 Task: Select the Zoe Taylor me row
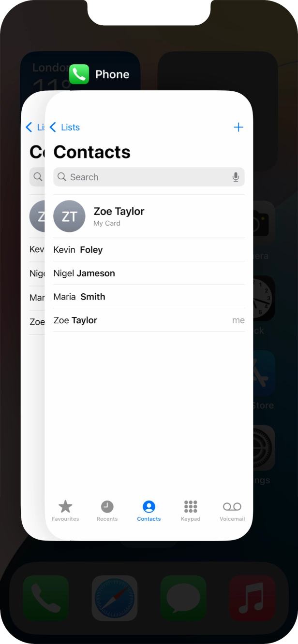149,320
